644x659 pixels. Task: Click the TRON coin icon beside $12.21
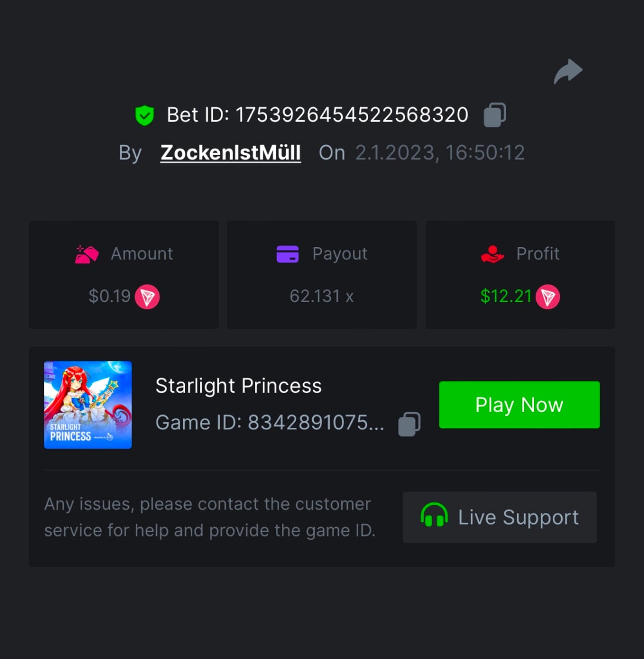(x=548, y=297)
